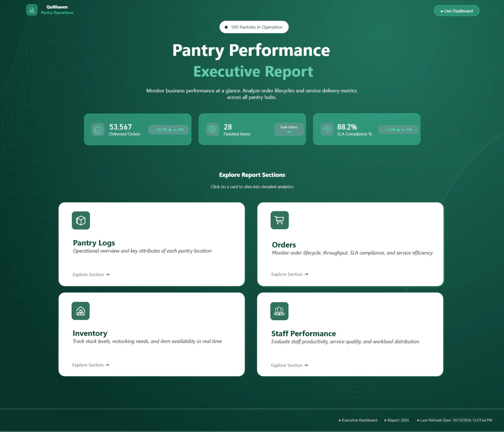Click Pantry Logs description about pantry location
This screenshot has height=432, width=504.
(142, 251)
